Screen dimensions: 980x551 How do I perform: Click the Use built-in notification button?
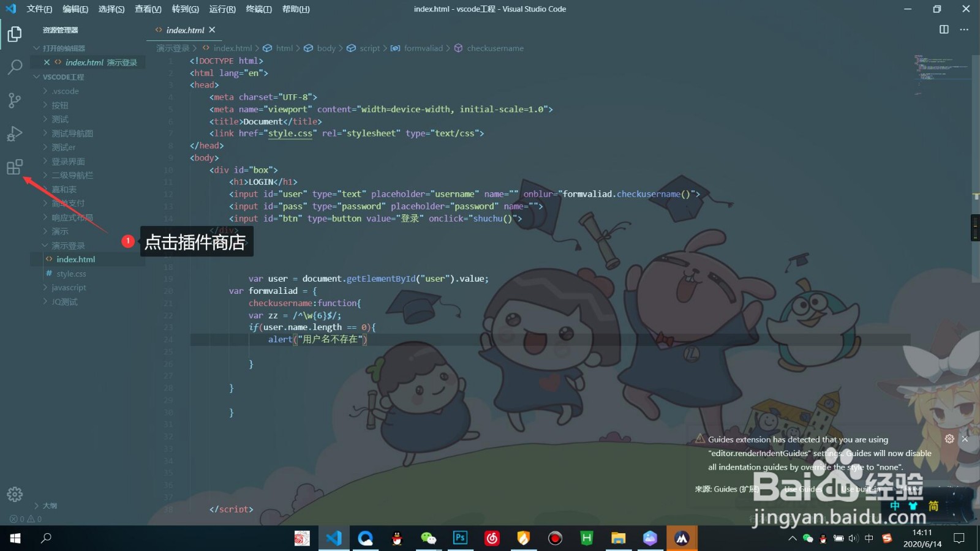(x=861, y=489)
